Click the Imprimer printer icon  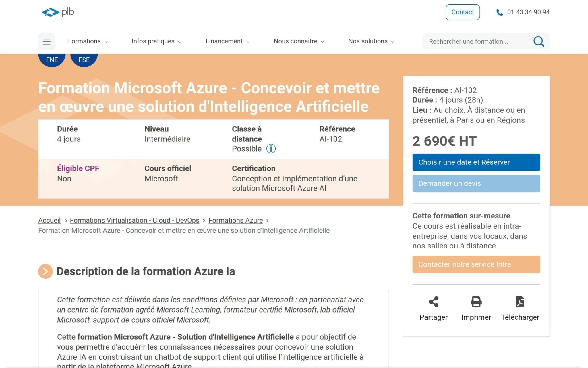[x=476, y=302]
